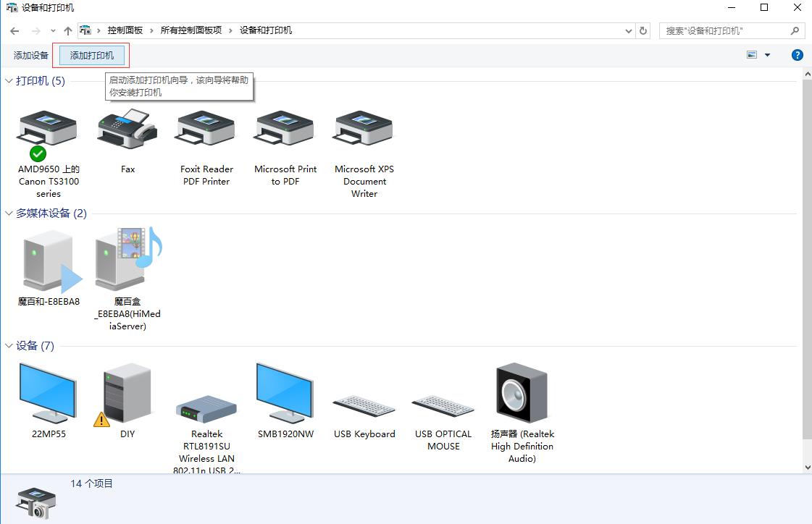Select the DIY computer with warning badge
812x524 pixels.
pyautogui.click(x=127, y=394)
